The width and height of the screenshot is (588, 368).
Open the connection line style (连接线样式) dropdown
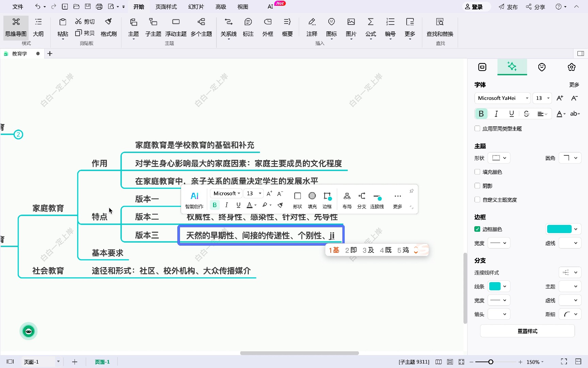[570, 272]
